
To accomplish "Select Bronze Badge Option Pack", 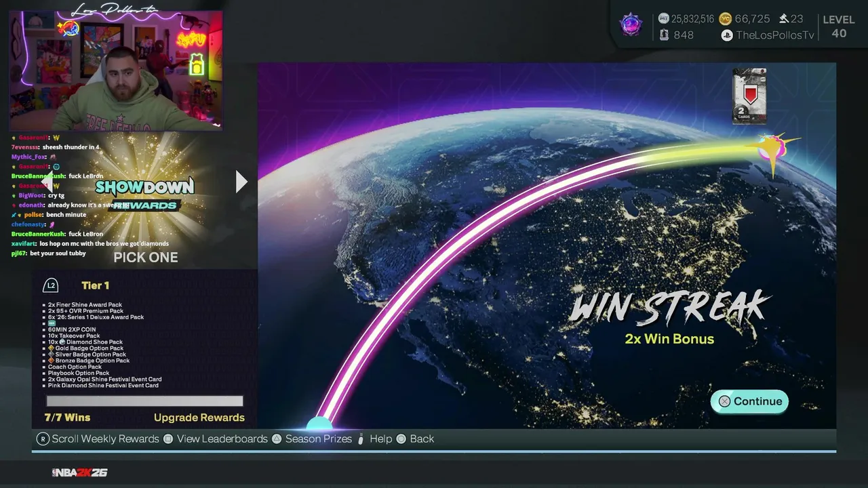I will point(89,361).
